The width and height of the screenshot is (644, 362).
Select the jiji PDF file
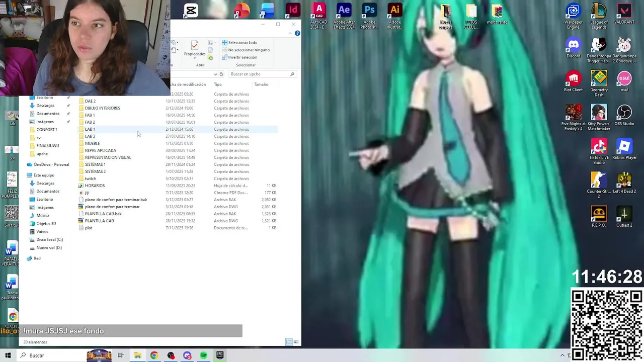(x=178, y=193)
